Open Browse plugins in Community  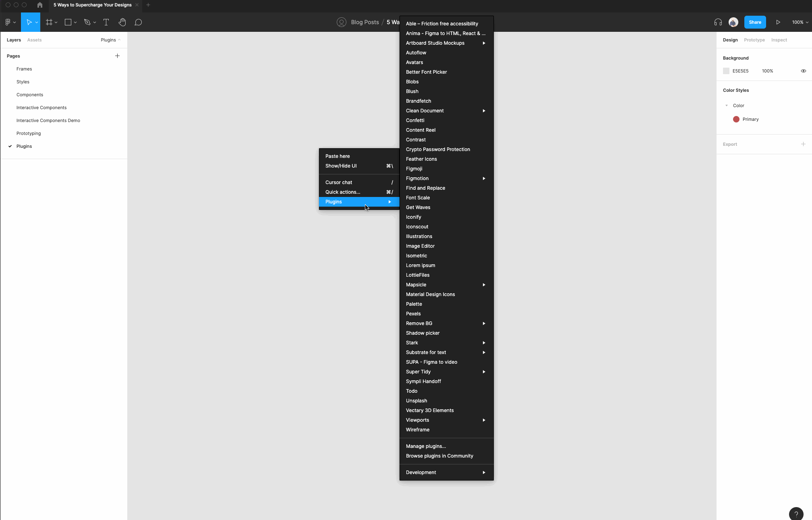click(446, 456)
